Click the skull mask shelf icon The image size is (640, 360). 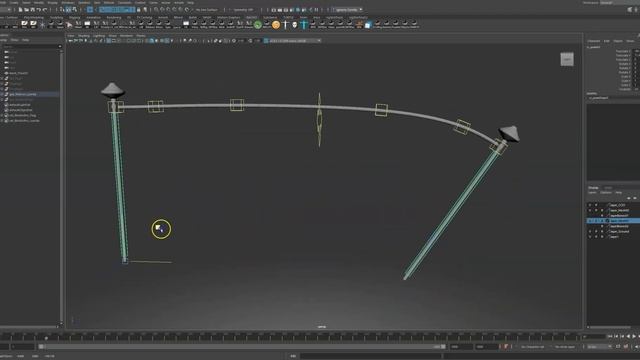point(295,25)
